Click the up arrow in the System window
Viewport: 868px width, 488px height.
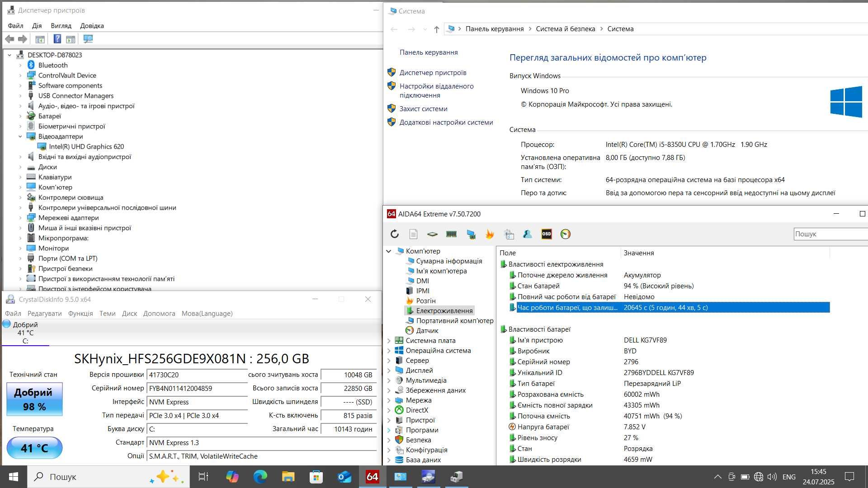436,29
